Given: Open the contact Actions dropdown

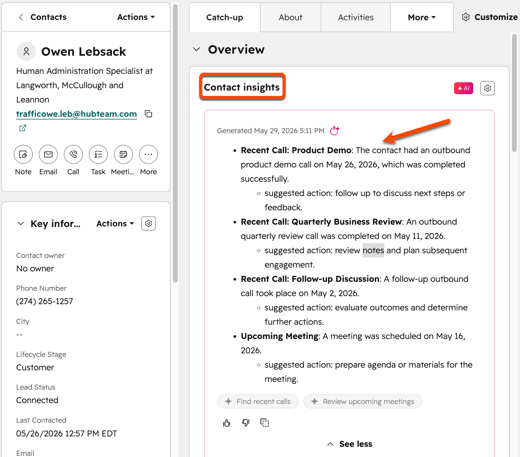Looking at the screenshot, I should (x=136, y=17).
